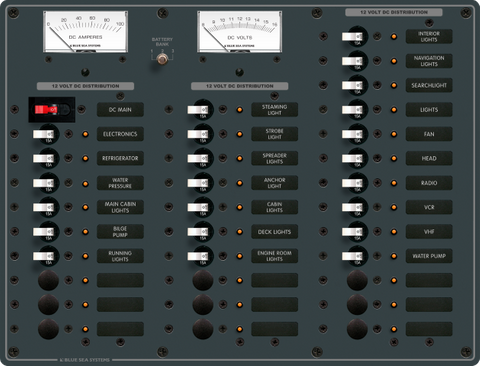Click the Interior Lights indicator LED
Screen dimensions: 480x366
click(394, 36)
